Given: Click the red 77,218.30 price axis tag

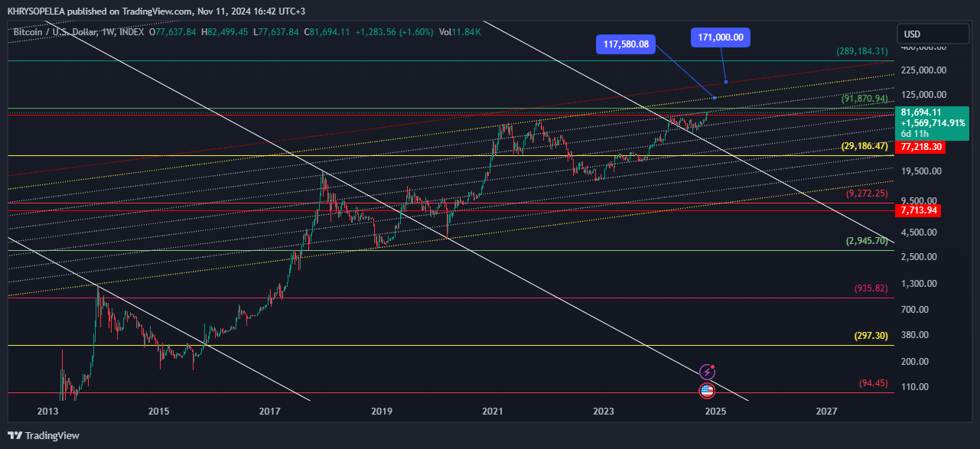Looking at the screenshot, I should point(921,147).
